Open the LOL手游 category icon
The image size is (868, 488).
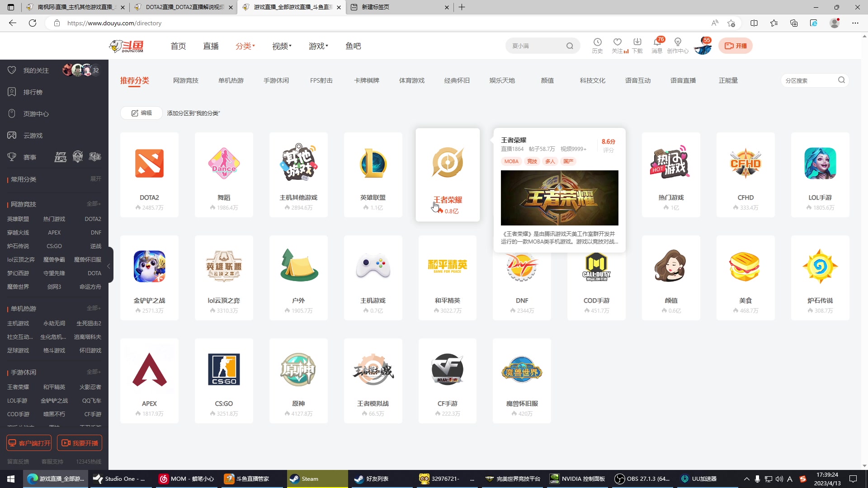(x=820, y=163)
